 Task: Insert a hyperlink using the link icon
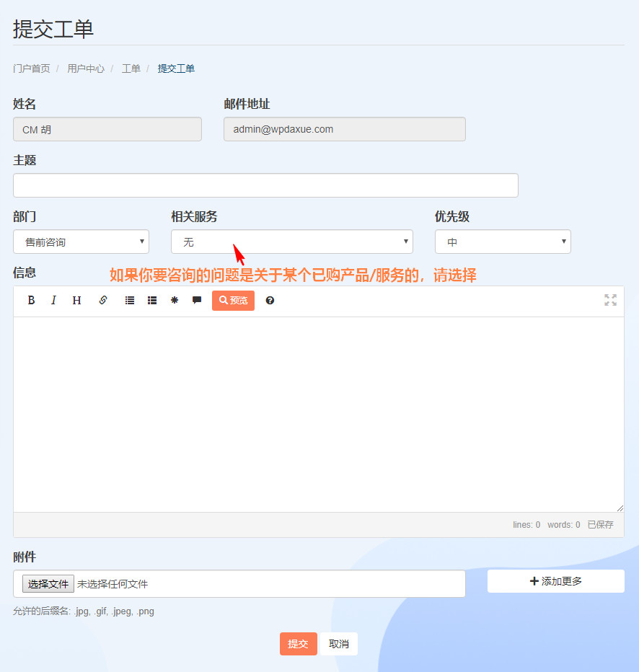103,301
